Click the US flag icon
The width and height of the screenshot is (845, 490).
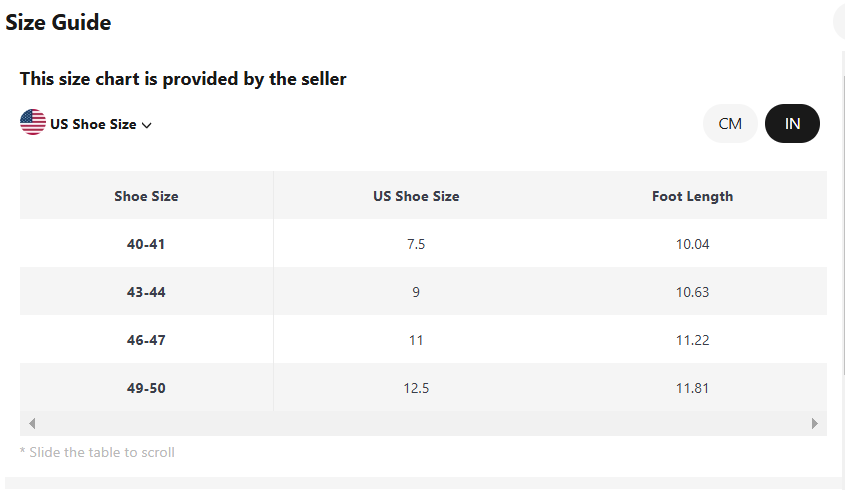33,123
